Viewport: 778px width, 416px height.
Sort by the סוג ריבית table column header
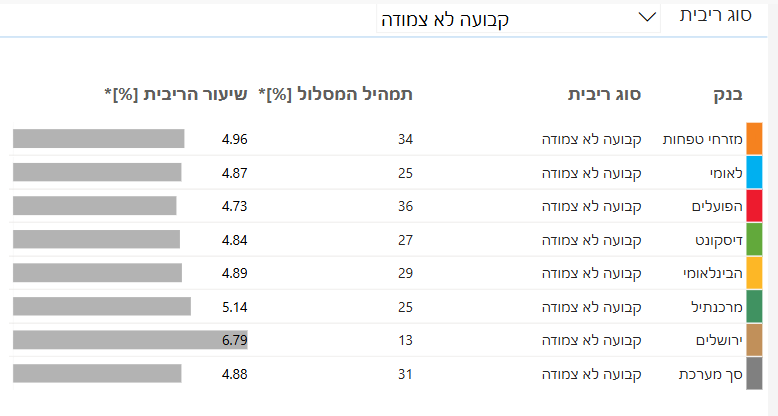click(x=604, y=95)
